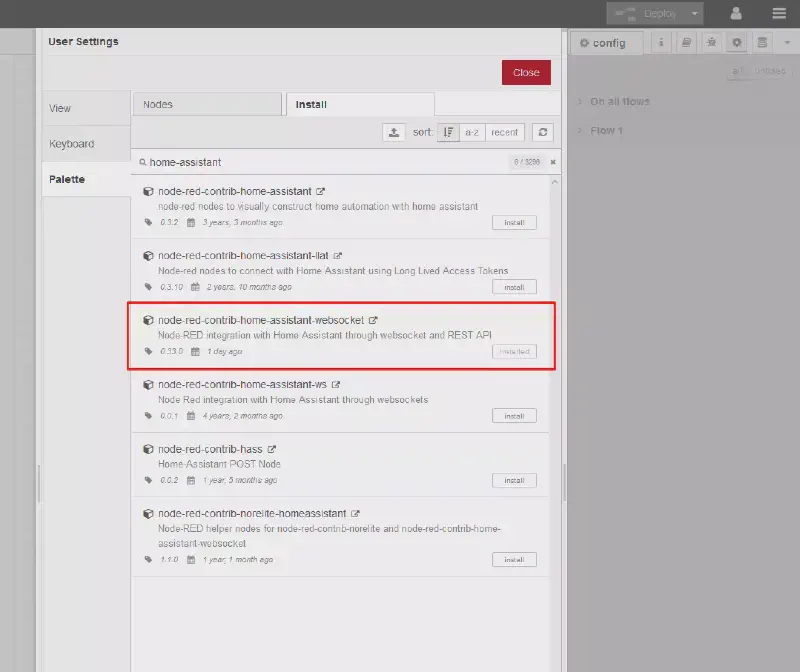Open the hamburger main menu
Image resolution: width=800 pixels, height=672 pixels.
[x=779, y=13]
